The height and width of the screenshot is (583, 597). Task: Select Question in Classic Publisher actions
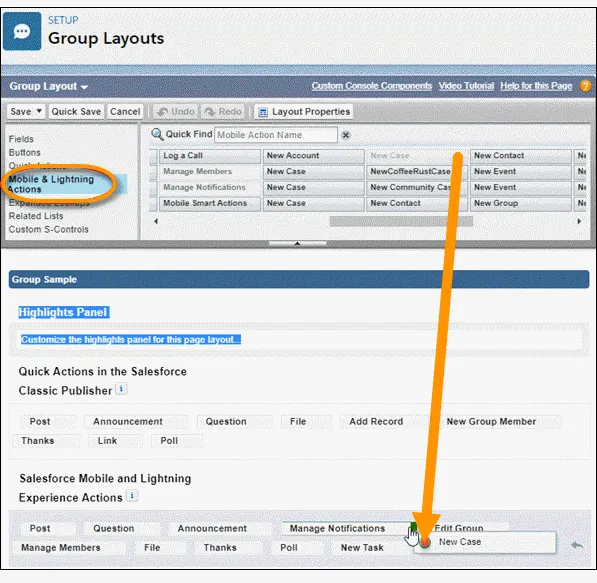(x=235, y=422)
